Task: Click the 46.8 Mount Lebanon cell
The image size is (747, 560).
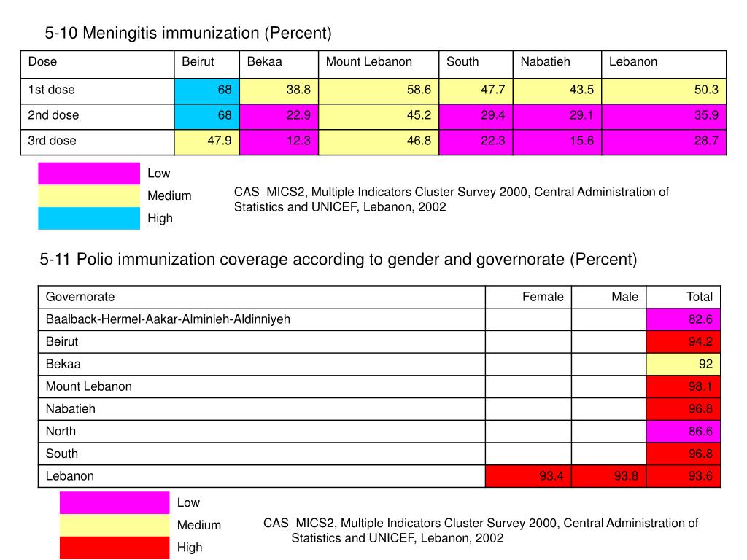Action: pyautogui.click(x=379, y=142)
